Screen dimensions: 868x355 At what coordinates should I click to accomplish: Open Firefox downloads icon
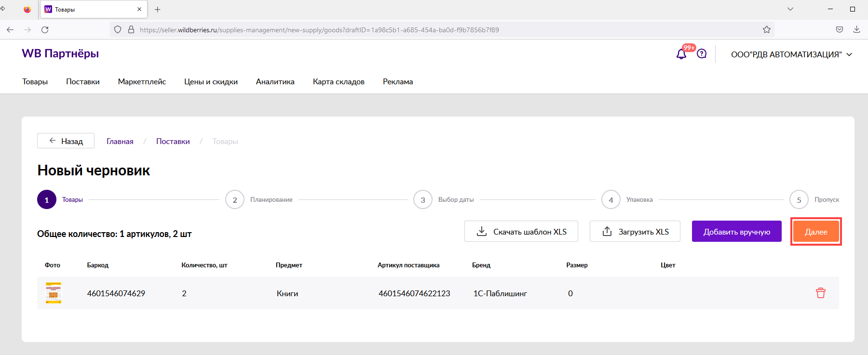click(856, 30)
